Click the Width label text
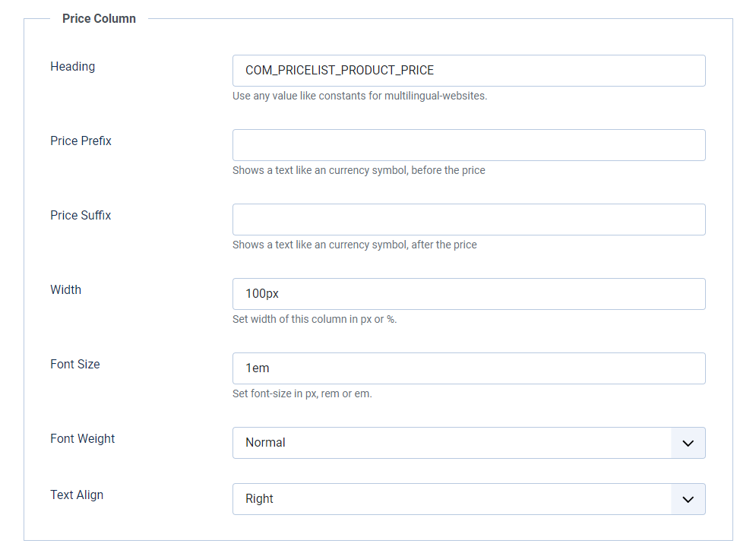Screen dimensions: 756x553 66,290
